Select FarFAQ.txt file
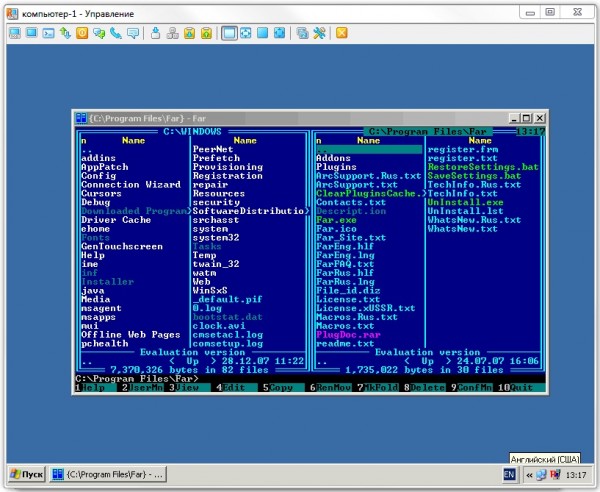 (345, 264)
